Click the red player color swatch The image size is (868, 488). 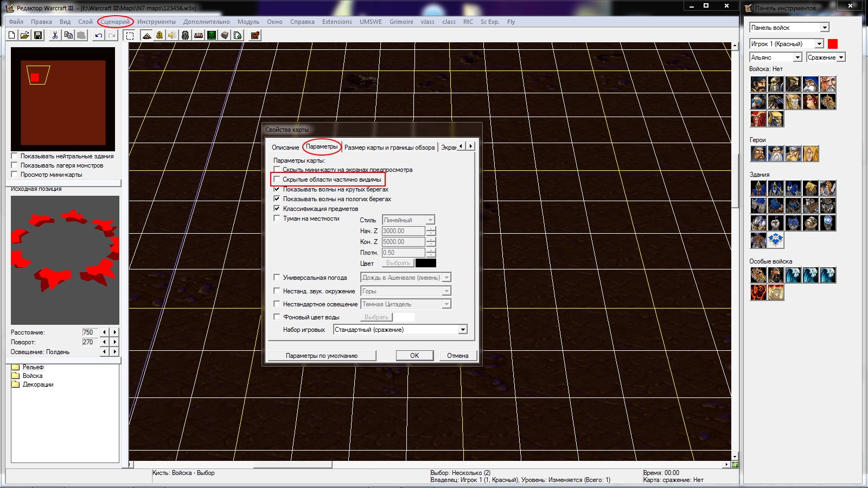click(833, 44)
